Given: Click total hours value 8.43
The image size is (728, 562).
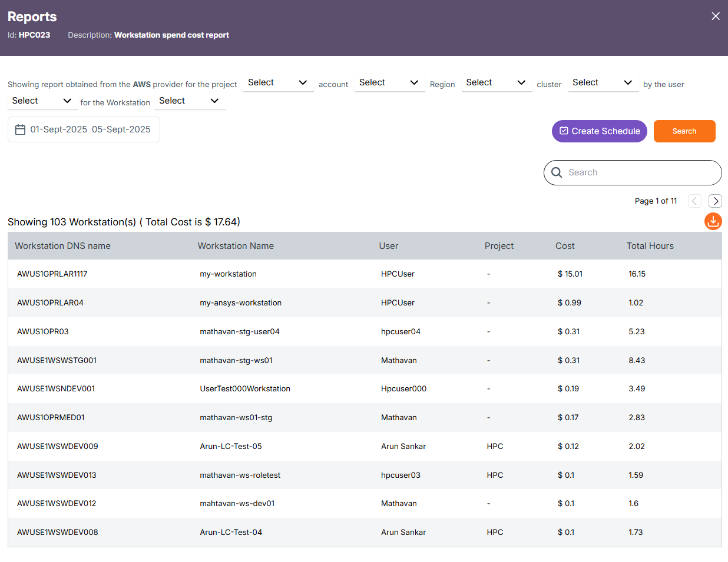Looking at the screenshot, I should point(636,360).
